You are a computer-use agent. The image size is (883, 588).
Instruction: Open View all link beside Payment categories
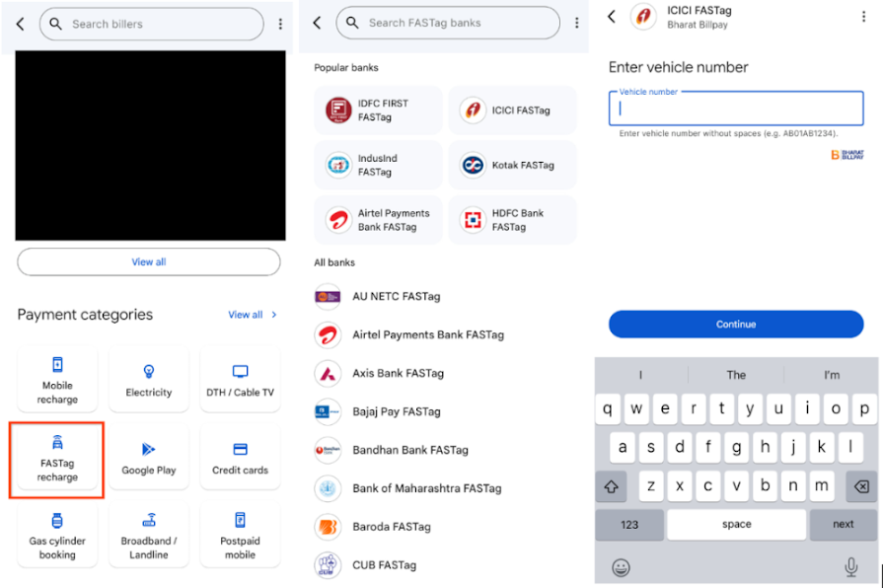point(252,315)
